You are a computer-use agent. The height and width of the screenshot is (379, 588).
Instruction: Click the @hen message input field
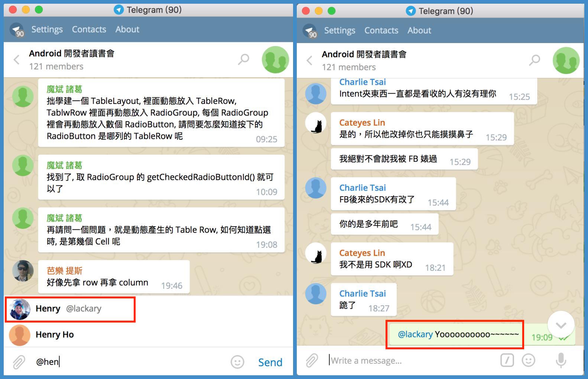click(130, 362)
